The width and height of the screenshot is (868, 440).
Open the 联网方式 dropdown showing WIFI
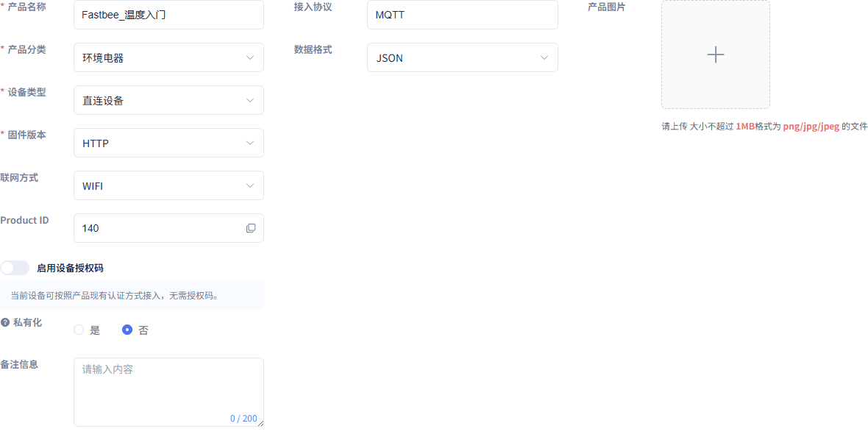coord(169,185)
